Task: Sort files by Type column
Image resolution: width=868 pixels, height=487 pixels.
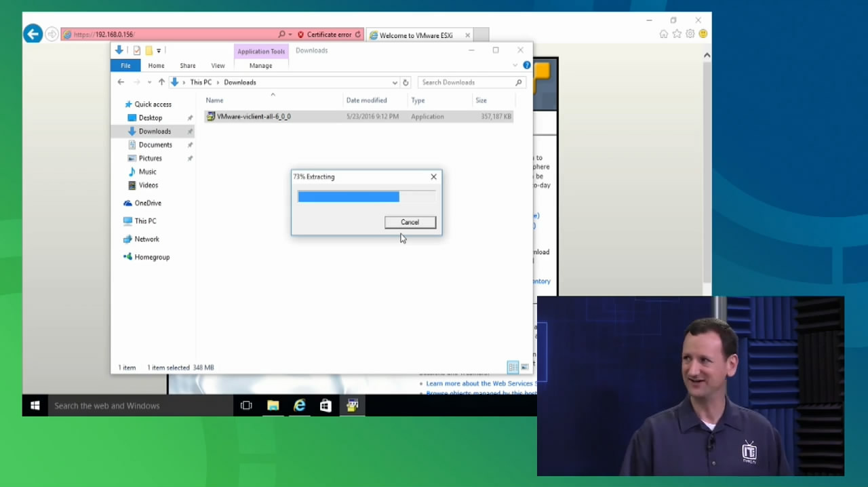Action: coord(418,100)
